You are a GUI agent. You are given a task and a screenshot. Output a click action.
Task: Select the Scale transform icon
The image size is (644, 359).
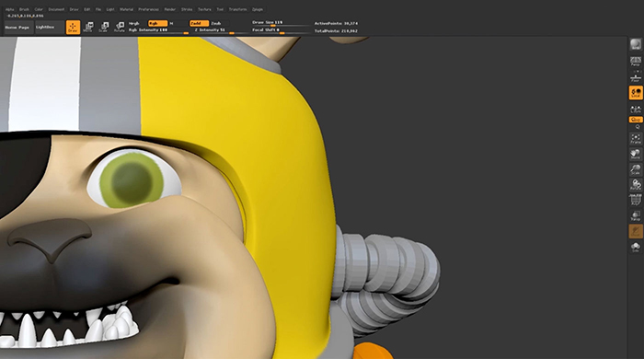click(103, 28)
